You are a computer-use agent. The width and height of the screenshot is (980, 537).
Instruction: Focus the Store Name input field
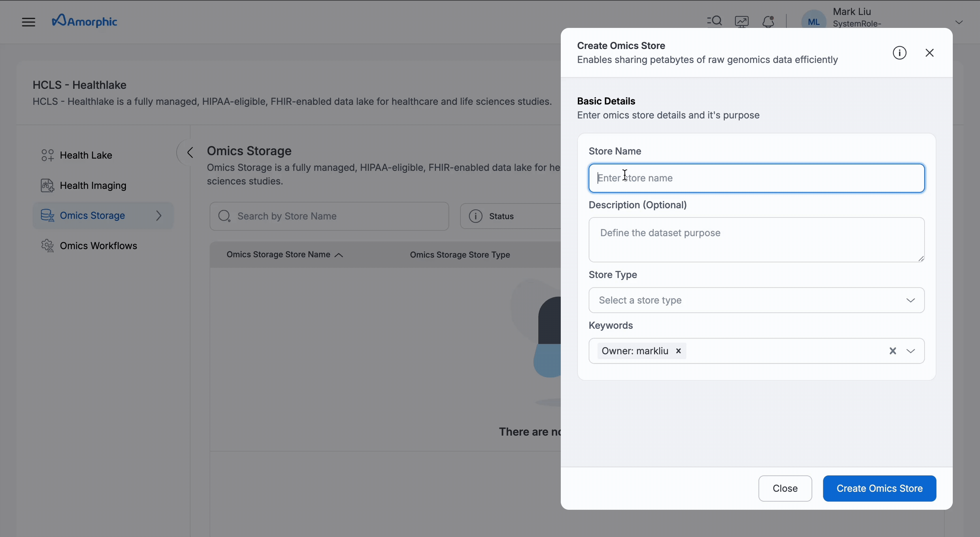[x=756, y=178]
